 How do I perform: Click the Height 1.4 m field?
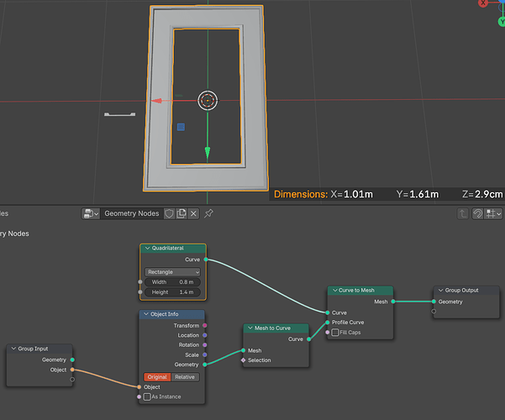tap(172, 291)
